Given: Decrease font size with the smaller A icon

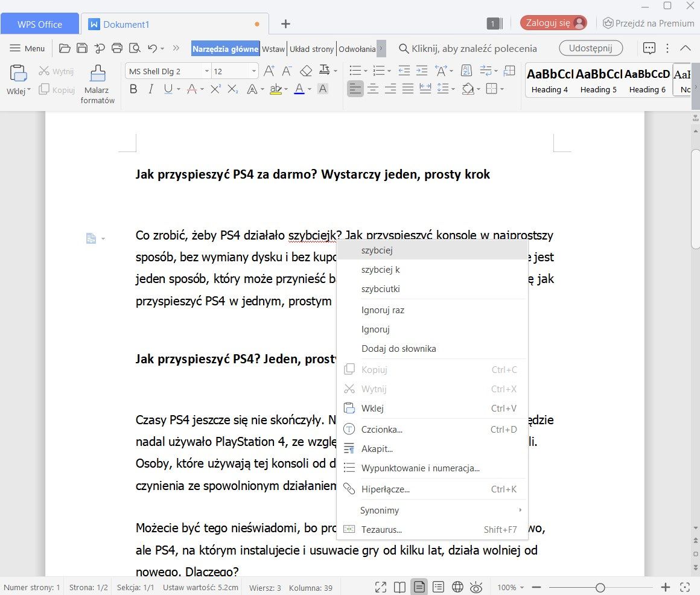Looking at the screenshot, I should tap(287, 71).
